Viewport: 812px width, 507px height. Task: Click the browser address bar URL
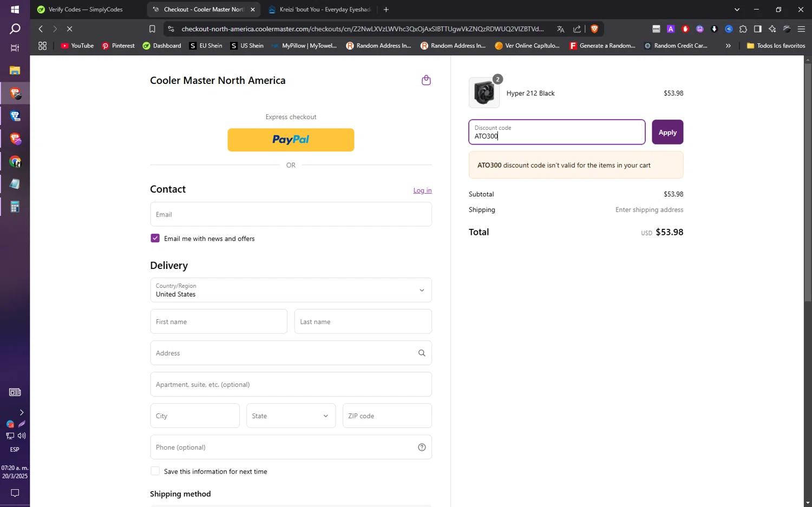point(363,29)
